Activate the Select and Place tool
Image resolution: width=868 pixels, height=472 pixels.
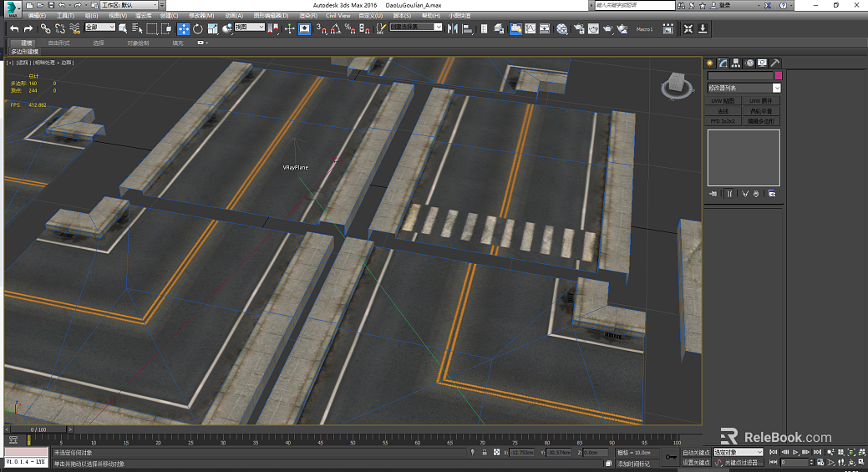coord(227,28)
